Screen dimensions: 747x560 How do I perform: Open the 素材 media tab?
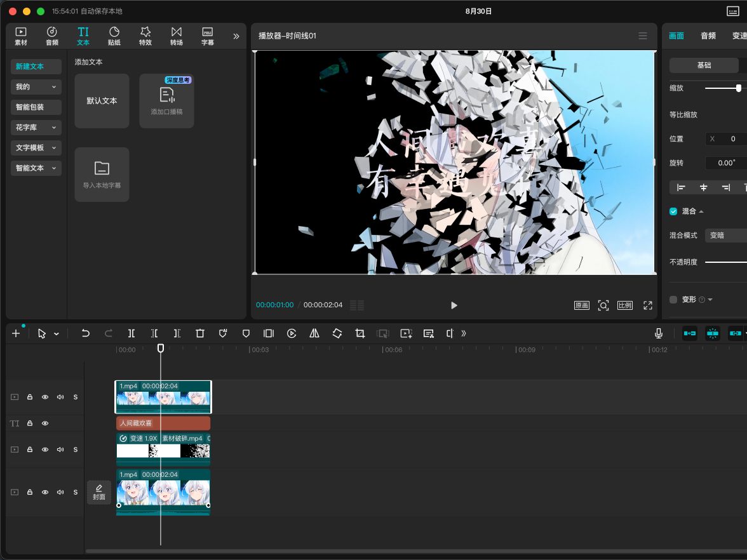[21, 36]
